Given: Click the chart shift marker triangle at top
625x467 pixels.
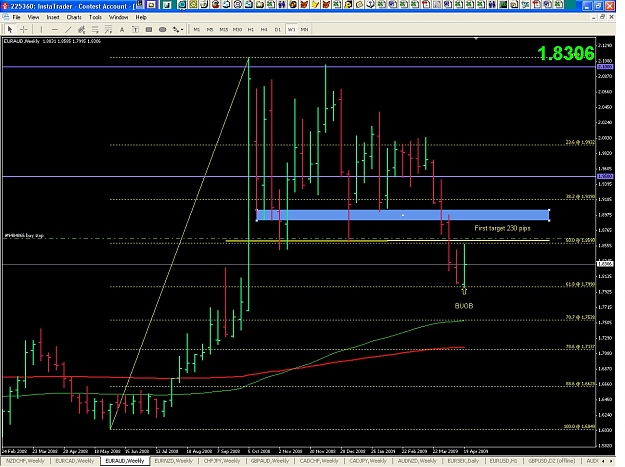Looking at the screenshot, I should 476,39.
